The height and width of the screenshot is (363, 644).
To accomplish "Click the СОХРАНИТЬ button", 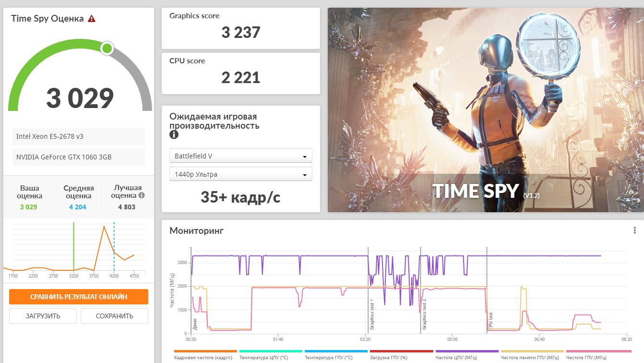I will tap(114, 316).
